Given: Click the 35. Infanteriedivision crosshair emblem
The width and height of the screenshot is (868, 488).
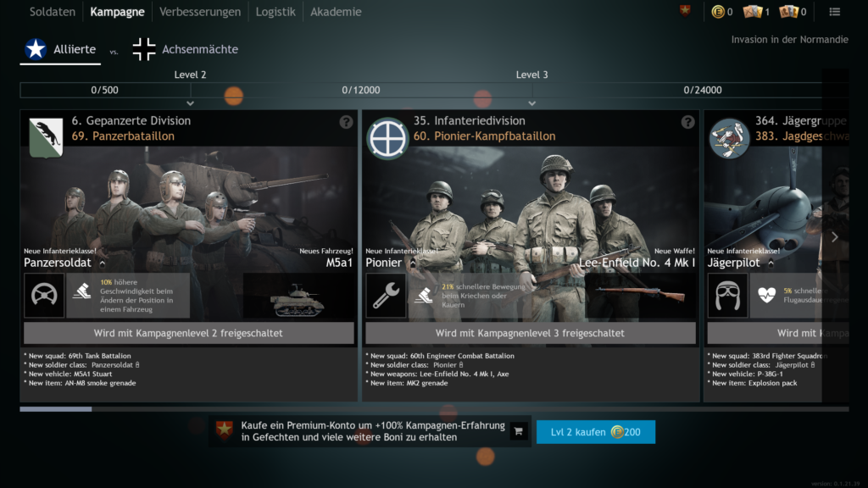Looking at the screenshot, I should [387, 138].
